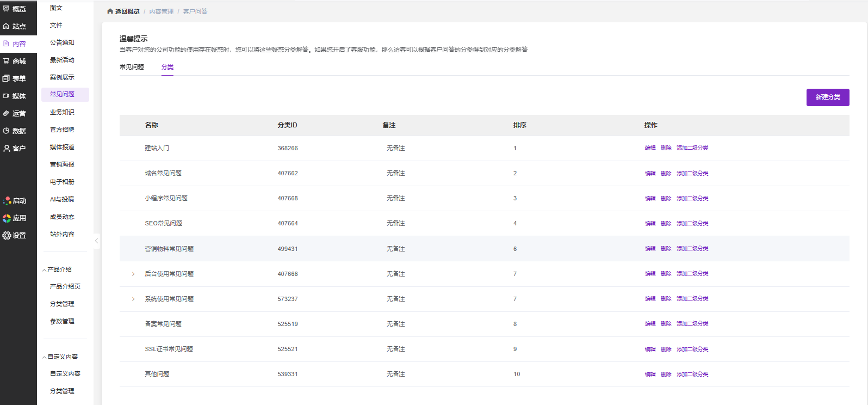Collapse the 产品介绍 sidebar section
Image resolution: width=868 pixels, height=405 pixels.
coord(44,270)
